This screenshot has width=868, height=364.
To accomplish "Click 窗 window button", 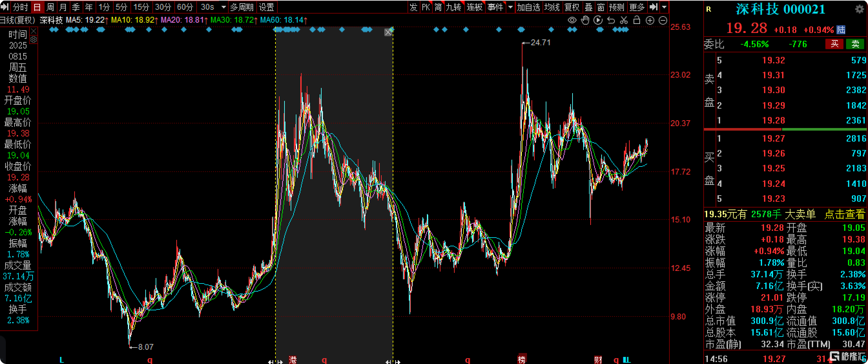I will tap(601, 7).
